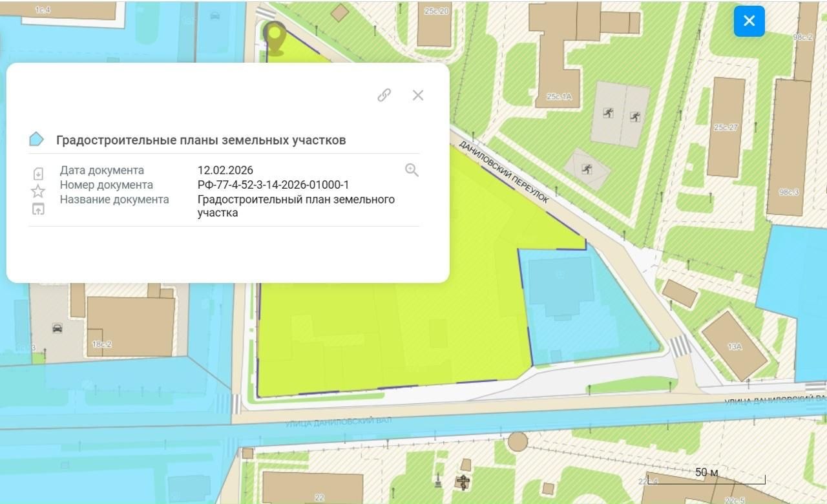This screenshot has width=827, height=504.
Task: Click the round tan structure on map
Action: point(518,442)
